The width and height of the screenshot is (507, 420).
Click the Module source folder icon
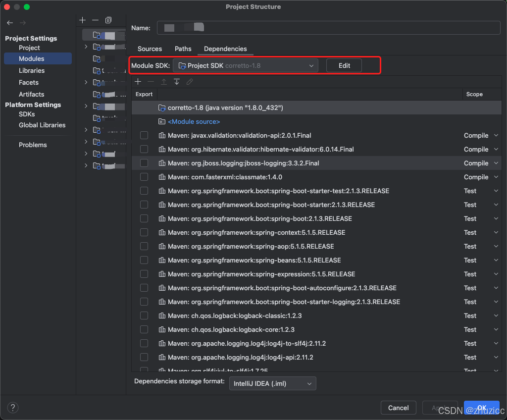click(x=162, y=122)
